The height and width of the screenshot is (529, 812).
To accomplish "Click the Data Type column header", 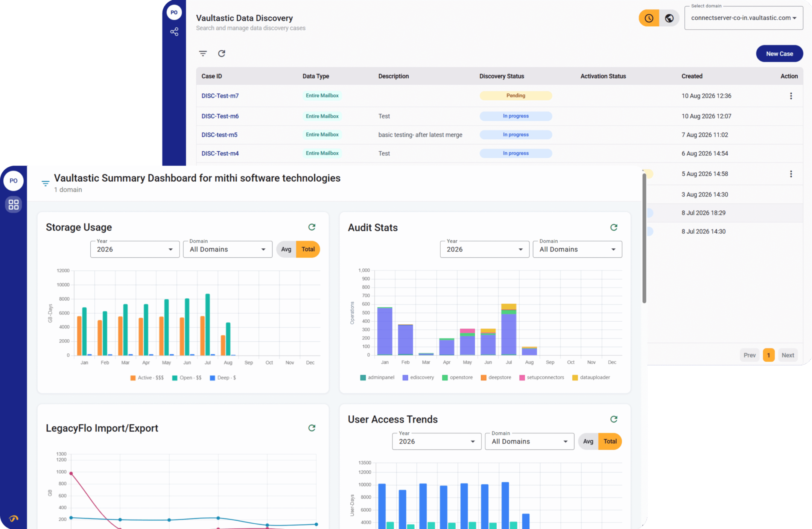I will click(x=316, y=76).
